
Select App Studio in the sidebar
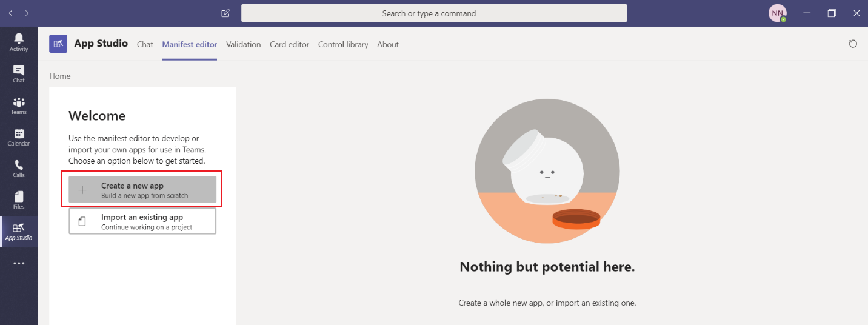(19, 231)
